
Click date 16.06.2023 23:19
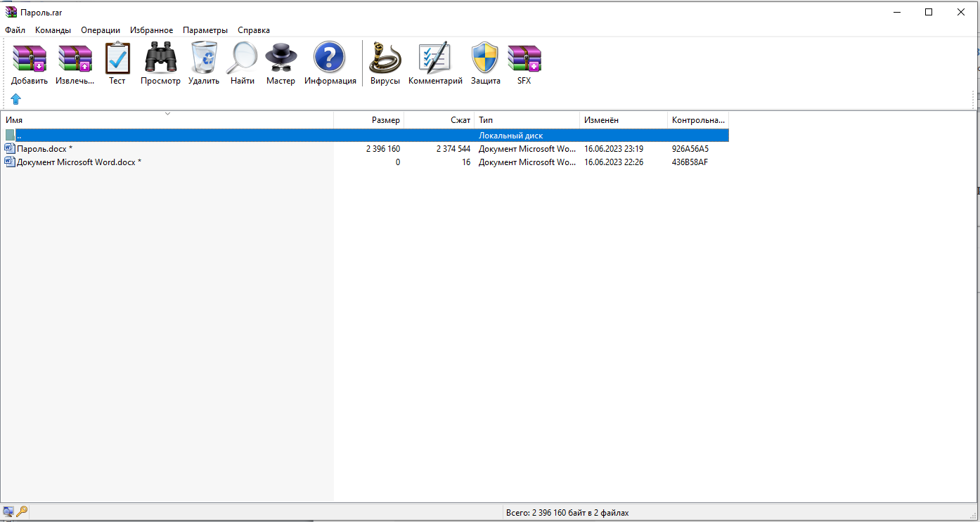(x=614, y=149)
